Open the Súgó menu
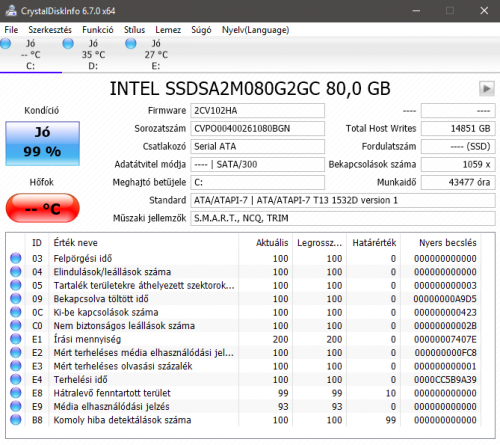This screenshot has width=500, height=445. pyautogui.click(x=201, y=30)
